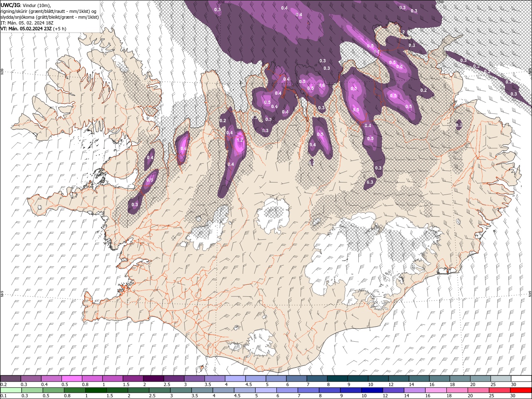Select the rain scale swatch between 3 and 3.5

[181, 390]
